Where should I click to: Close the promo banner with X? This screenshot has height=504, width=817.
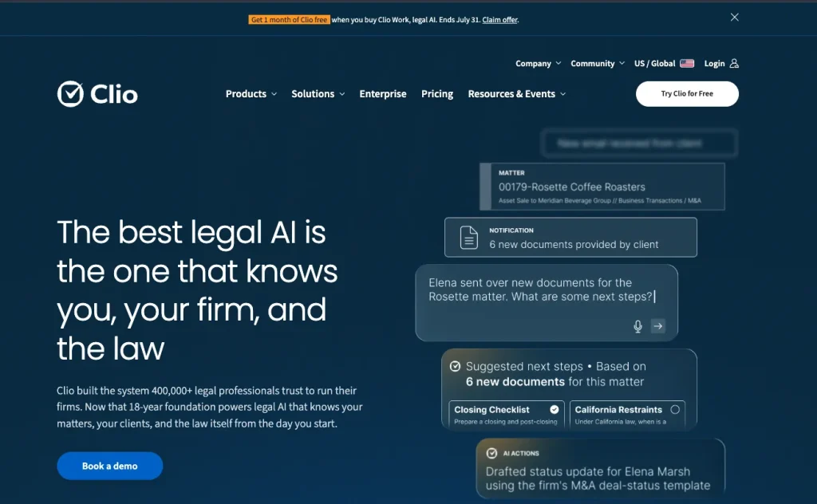735,18
